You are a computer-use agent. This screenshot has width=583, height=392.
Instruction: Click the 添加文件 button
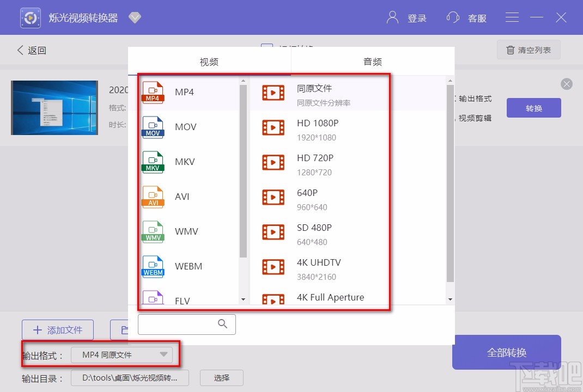tap(58, 330)
